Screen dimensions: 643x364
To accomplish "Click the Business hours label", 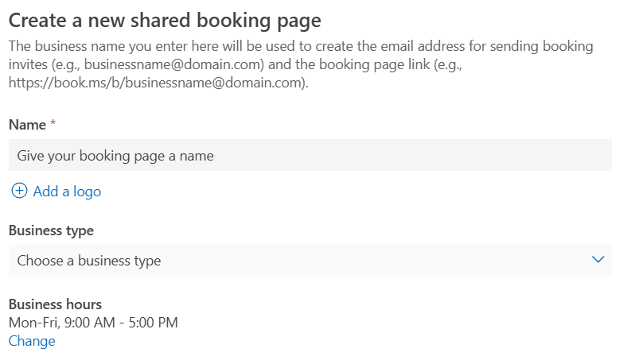I will coord(55,304).
